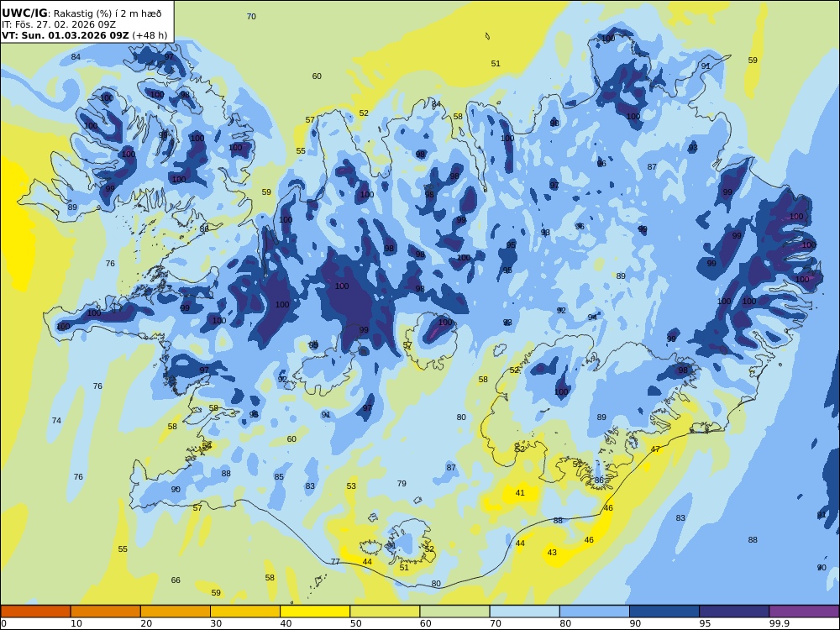840x630 pixels.
Task: Click the '30' legend scale label
Action: [x=216, y=623]
